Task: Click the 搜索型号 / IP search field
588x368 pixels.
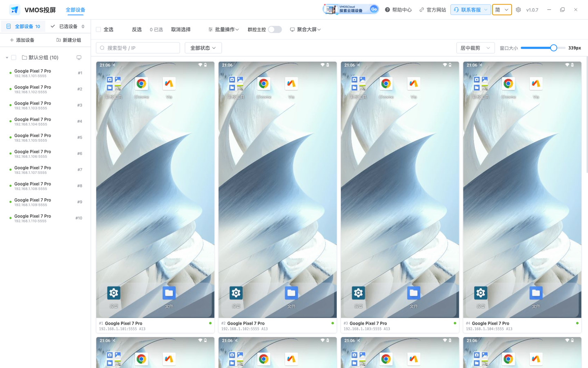Action: (x=138, y=48)
